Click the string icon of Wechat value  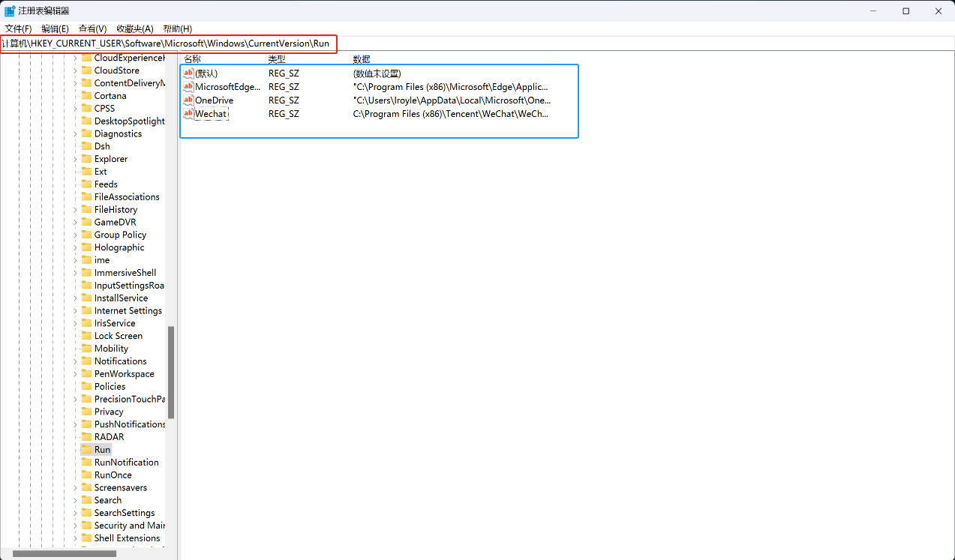188,113
